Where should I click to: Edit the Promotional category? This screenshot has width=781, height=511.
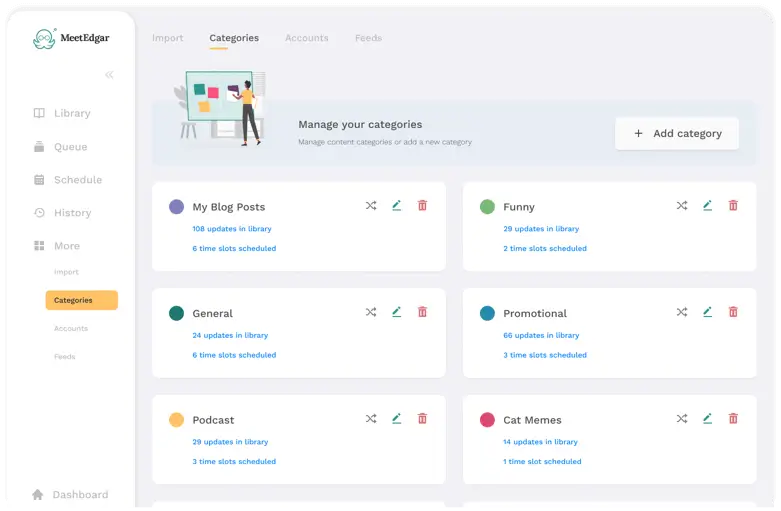(707, 312)
